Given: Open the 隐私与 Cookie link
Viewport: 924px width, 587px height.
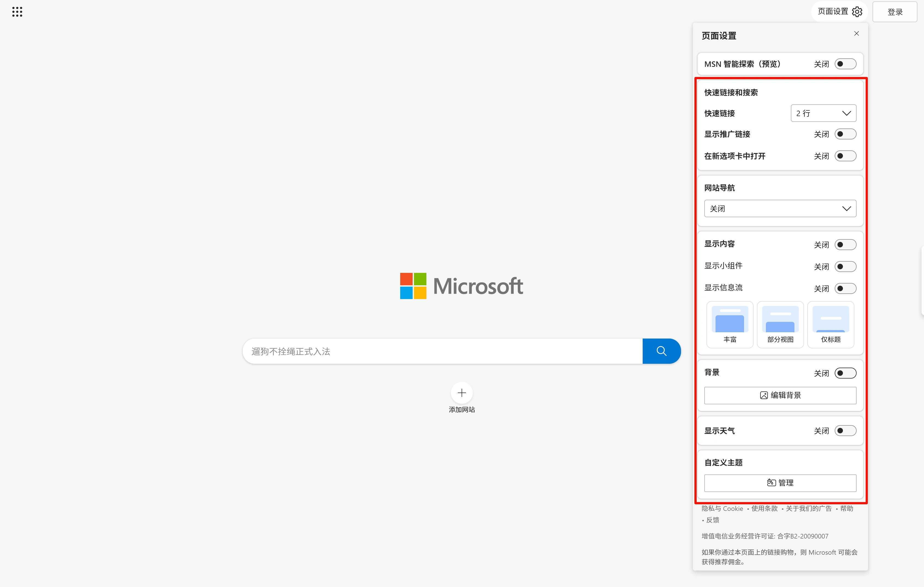Looking at the screenshot, I should [x=722, y=508].
